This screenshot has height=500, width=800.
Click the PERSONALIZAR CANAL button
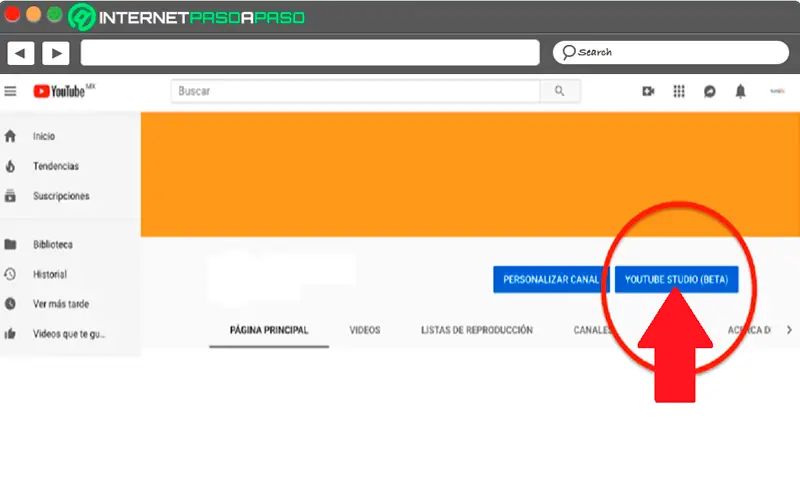(551, 280)
